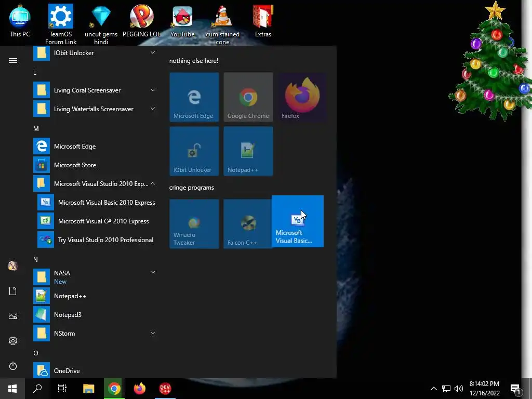Click the letter N group header
Screen dimensions: 532x399
click(x=35, y=260)
